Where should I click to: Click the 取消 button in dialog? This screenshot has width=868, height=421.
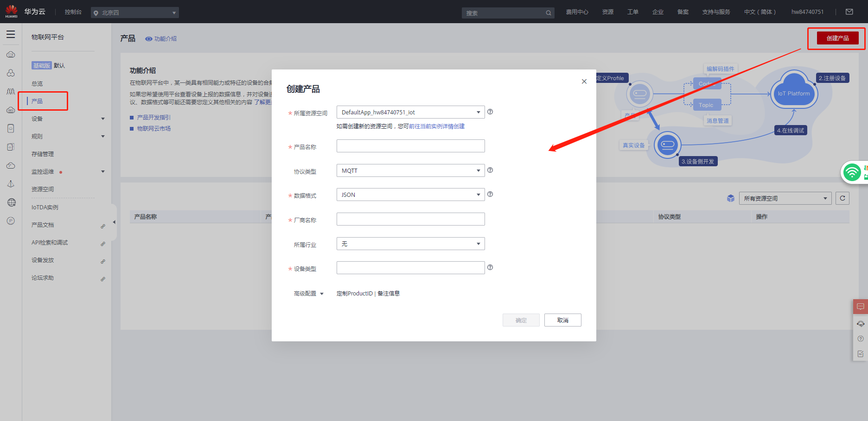coord(563,320)
